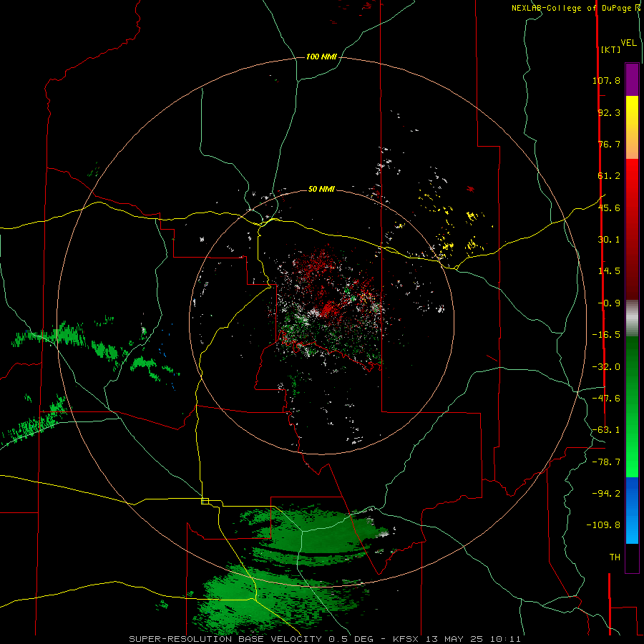The width and height of the screenshot is (644, 644).
Task: Click the "-0.9" scale value
Action: 609,303
